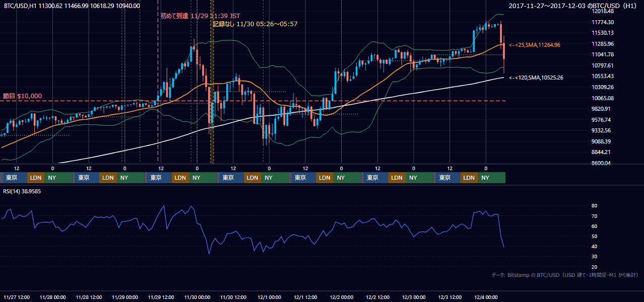The image size is (644, 302).
Task: Click the 2017-11-27～2017-12-03 chart title
Action: coord(574,6)
